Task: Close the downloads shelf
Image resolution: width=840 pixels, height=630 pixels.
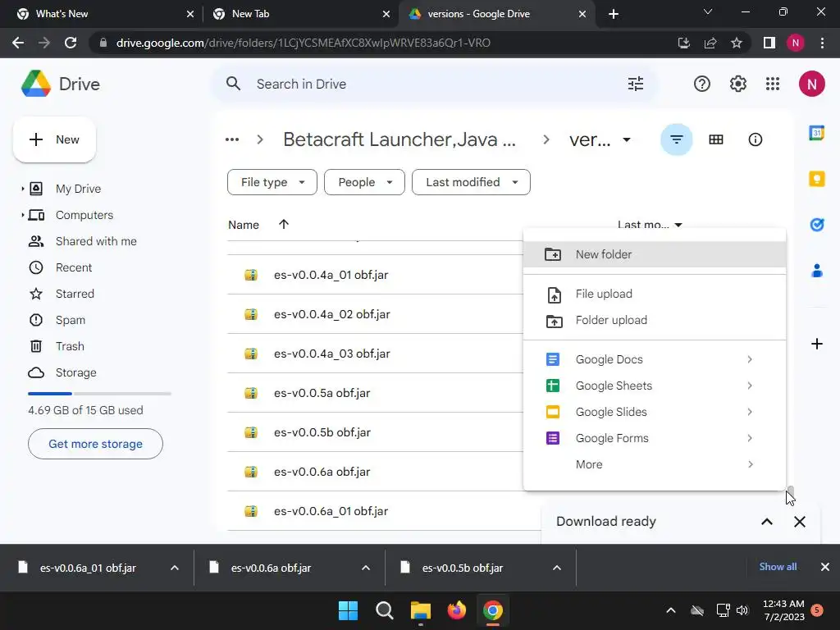Action: 825,567
